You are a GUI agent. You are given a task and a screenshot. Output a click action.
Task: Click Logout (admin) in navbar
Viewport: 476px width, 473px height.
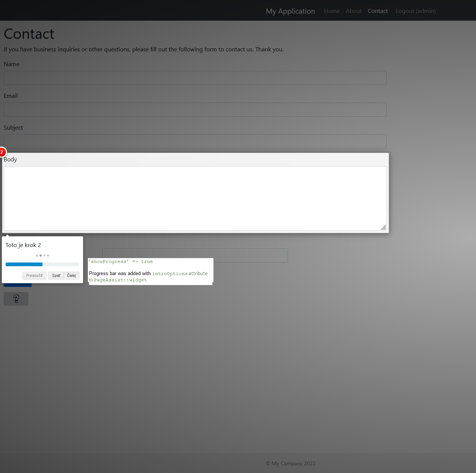(415, 11)
